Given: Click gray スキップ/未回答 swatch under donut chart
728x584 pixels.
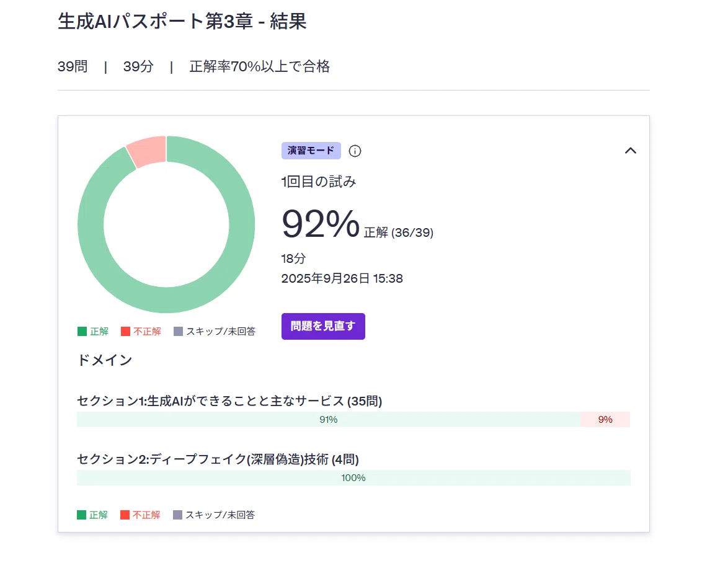Looking at the screenshot, I should click(179, 332).
